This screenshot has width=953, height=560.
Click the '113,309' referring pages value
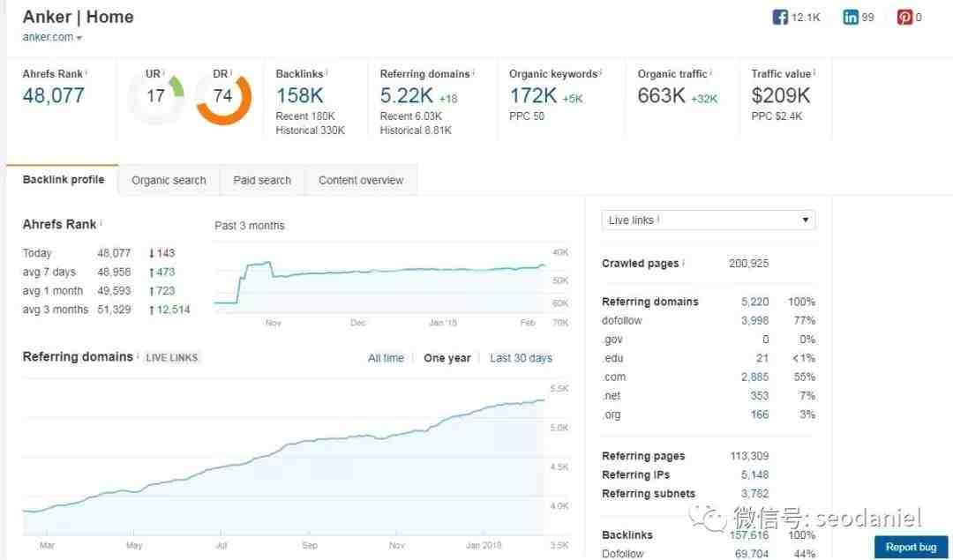(x=749, y=456)
